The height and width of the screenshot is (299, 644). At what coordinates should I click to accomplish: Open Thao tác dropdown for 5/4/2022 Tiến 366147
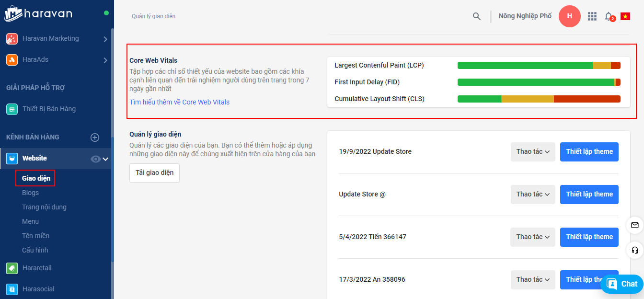[x=533, y=237]
